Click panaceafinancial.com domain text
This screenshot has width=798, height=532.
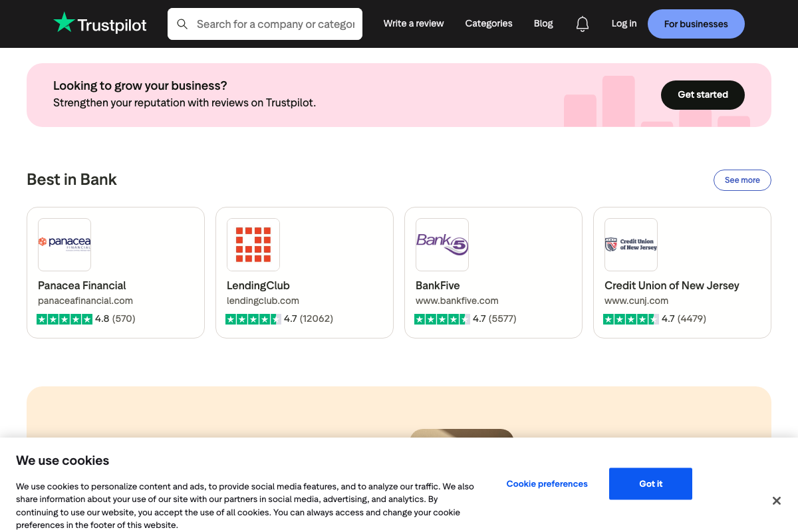pos(85,301)
